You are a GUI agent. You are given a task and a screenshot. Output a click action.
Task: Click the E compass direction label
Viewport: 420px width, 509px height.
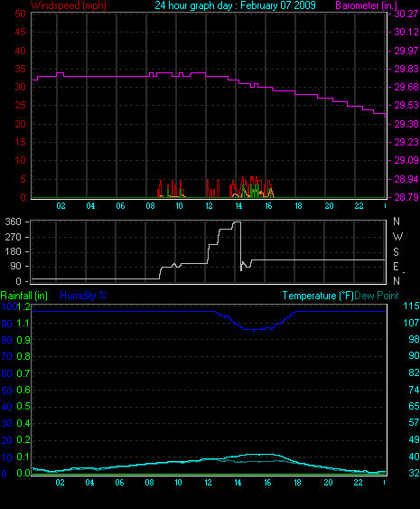pyautogui.click(x=396, y=267)
